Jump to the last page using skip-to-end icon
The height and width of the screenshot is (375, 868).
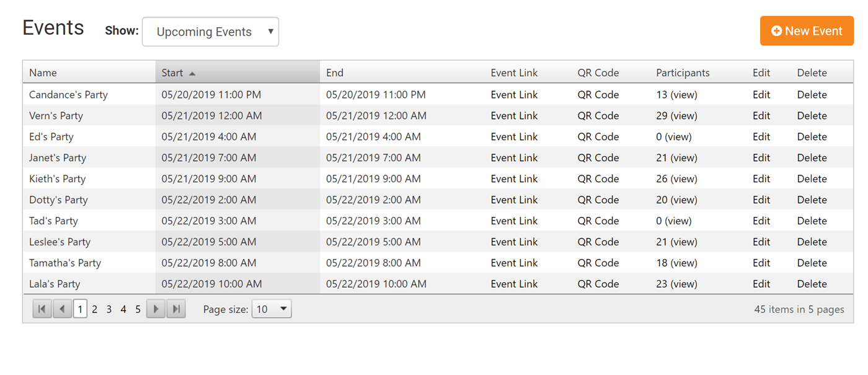176,309
